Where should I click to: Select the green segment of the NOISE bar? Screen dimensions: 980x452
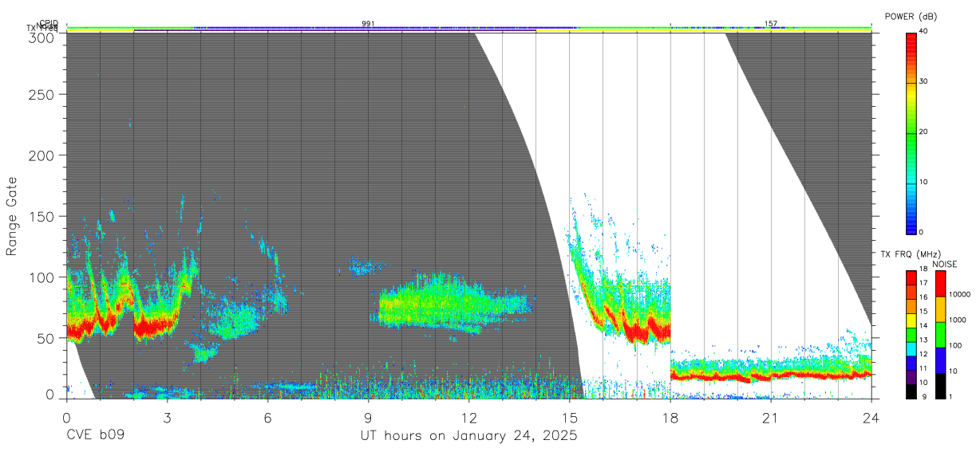pyautogui.click(x=939, y=334)
